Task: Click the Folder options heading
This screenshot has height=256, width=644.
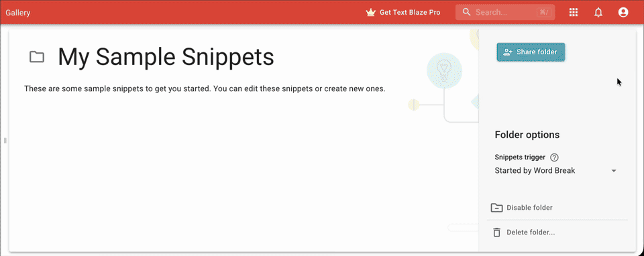Action: pyautogui.click(x=527, y=135)
